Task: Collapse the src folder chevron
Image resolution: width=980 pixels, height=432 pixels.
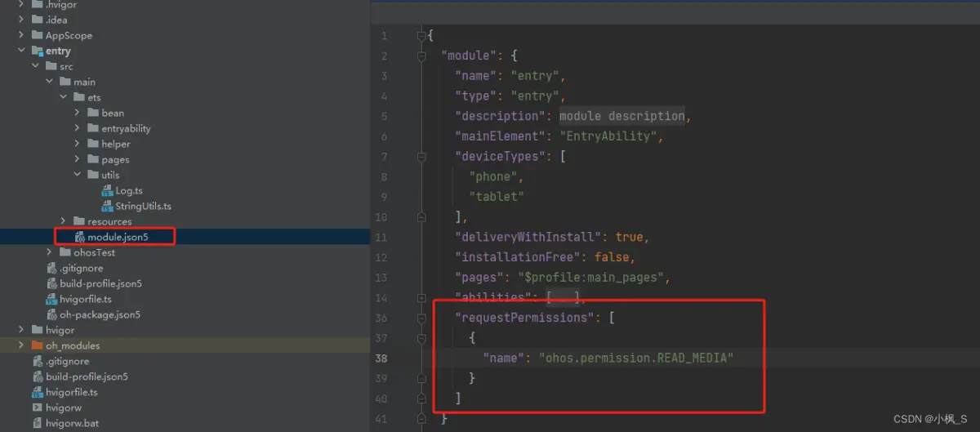Action: point(36,66)
